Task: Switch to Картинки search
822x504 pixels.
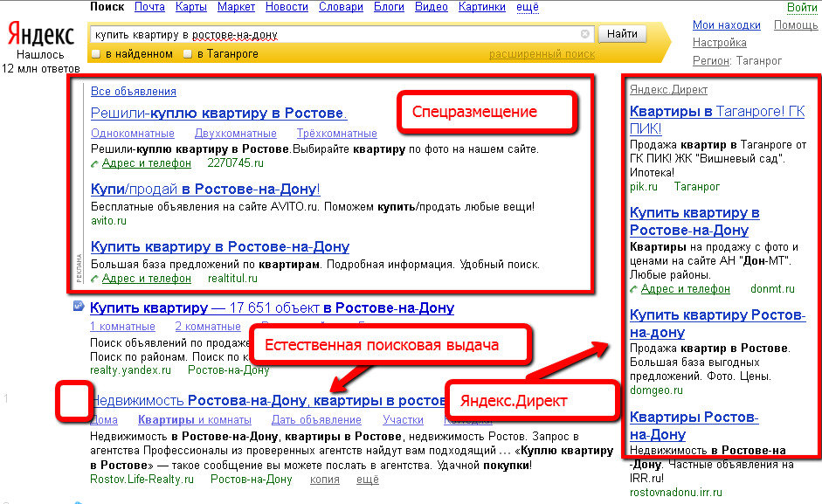Action: (x=482, y=7)
